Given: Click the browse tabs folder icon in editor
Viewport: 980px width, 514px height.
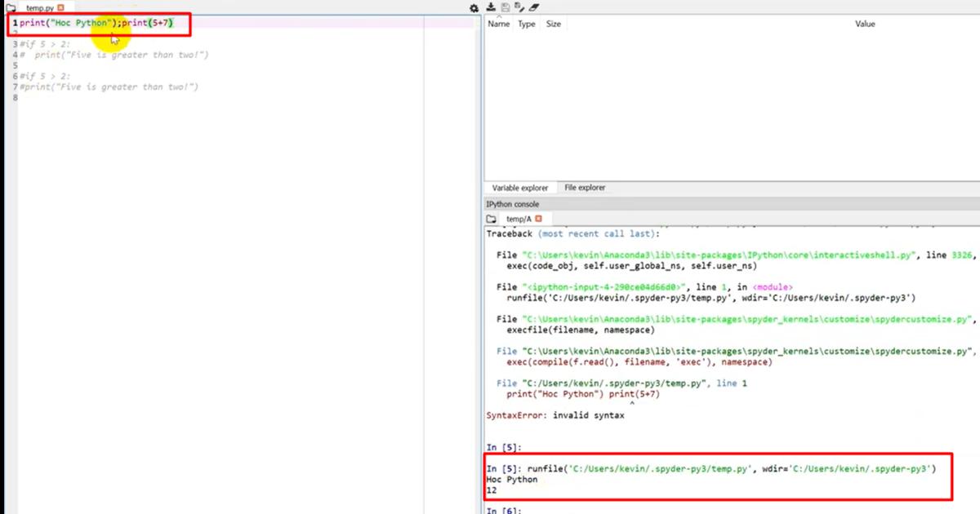Looking at the screenshot, I should [11, 7].
